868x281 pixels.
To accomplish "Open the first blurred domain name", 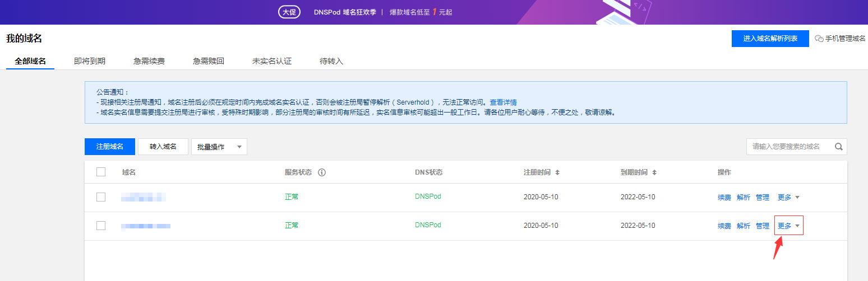I will click(x=144, y=197).
